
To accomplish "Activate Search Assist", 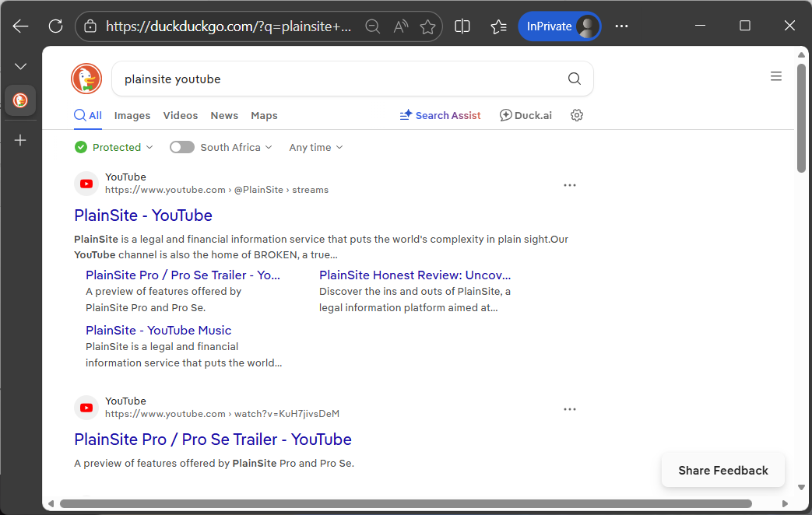I will point(440,115).
